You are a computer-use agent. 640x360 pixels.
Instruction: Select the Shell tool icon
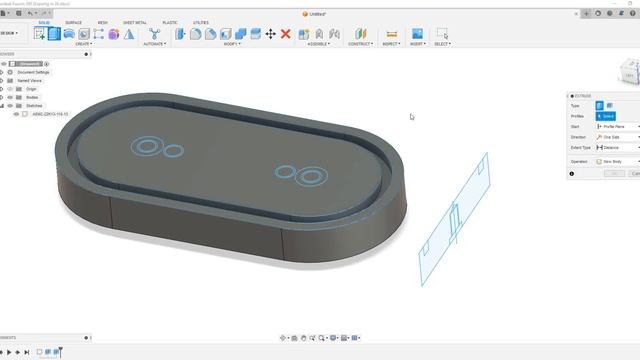(225, 34)
